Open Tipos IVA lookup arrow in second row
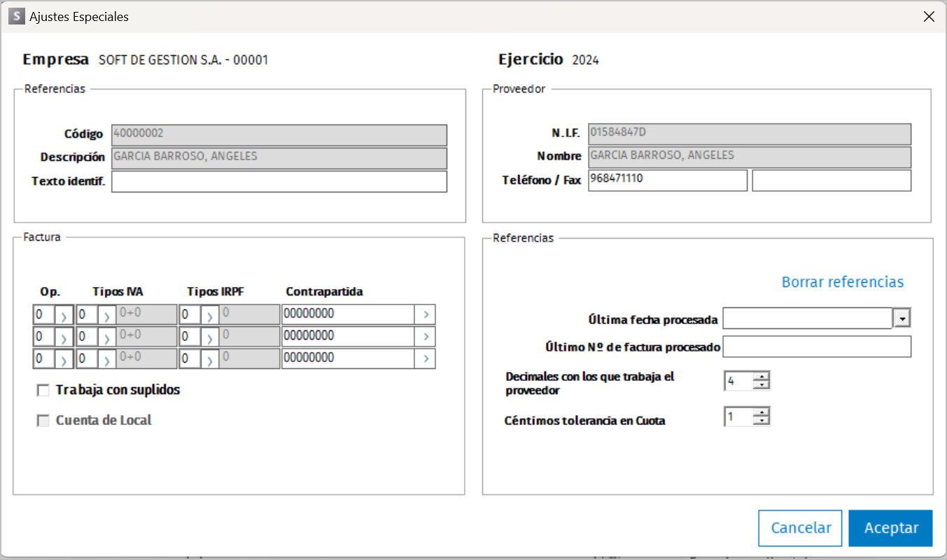This screenshot has height=560, width=947. tap(106, 337)
